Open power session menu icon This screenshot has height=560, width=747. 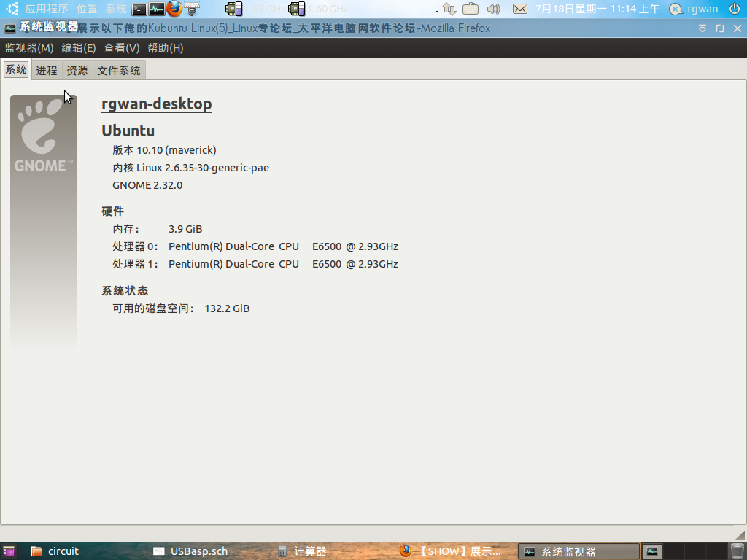tap(735, 9)
